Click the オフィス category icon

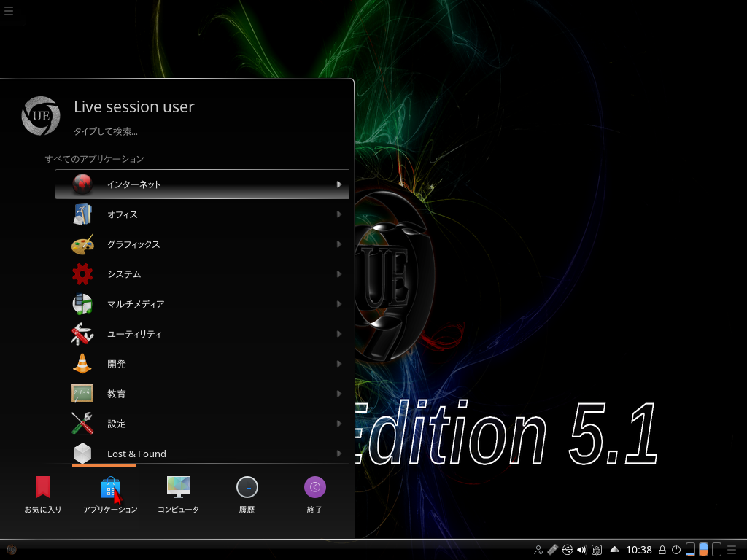click(82, 214)
